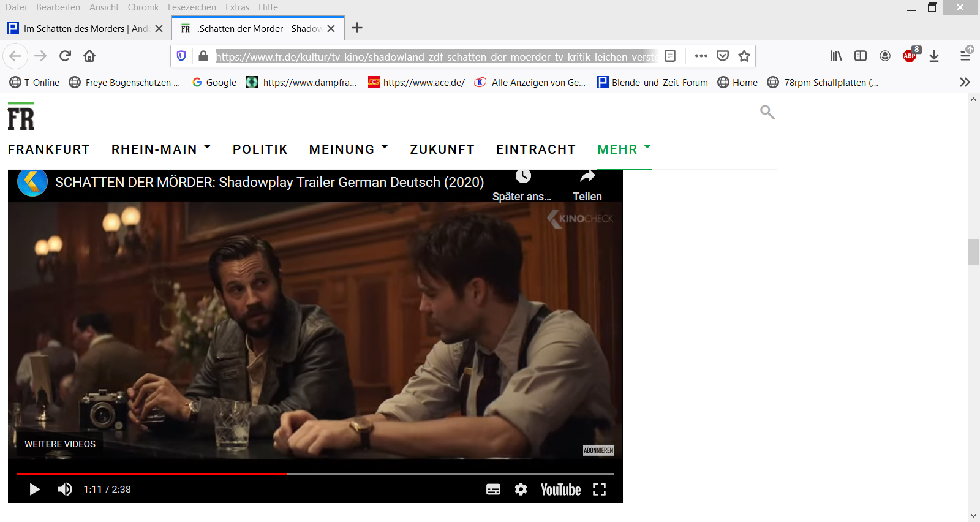Screen dimensions: 980x522
Task: Reload the current page
Action: (65, 56)
